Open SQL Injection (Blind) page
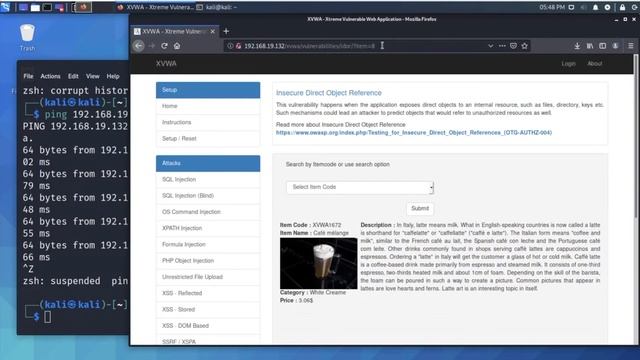This screenshot has width=640, height=360. pos(208,196)
